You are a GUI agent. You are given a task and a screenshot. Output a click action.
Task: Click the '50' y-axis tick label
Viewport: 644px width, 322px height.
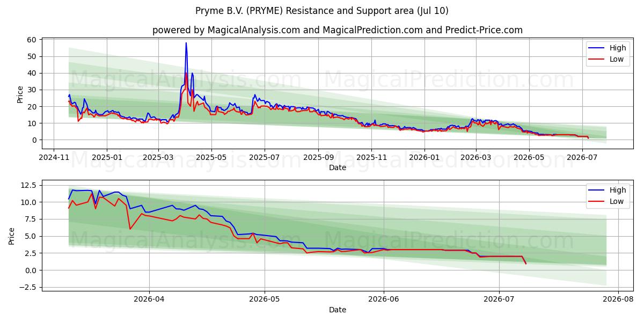click(32, 56)
